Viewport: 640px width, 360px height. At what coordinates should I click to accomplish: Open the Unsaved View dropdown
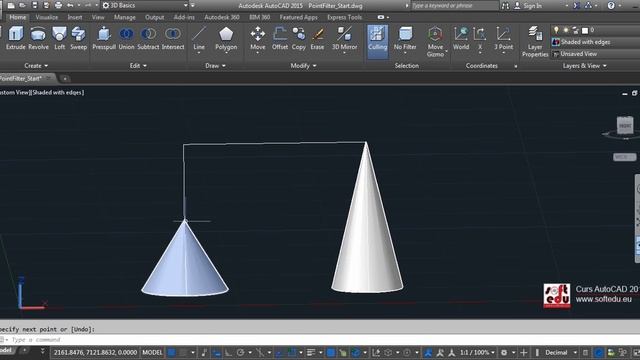pos(596,54)
